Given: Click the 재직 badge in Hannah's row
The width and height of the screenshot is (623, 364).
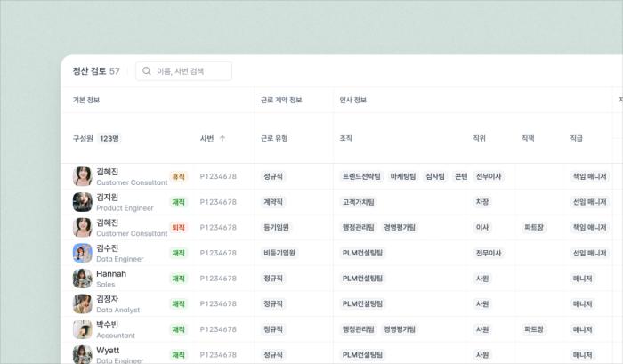Looking at the screenshot, I should click(x=178, y=279).
